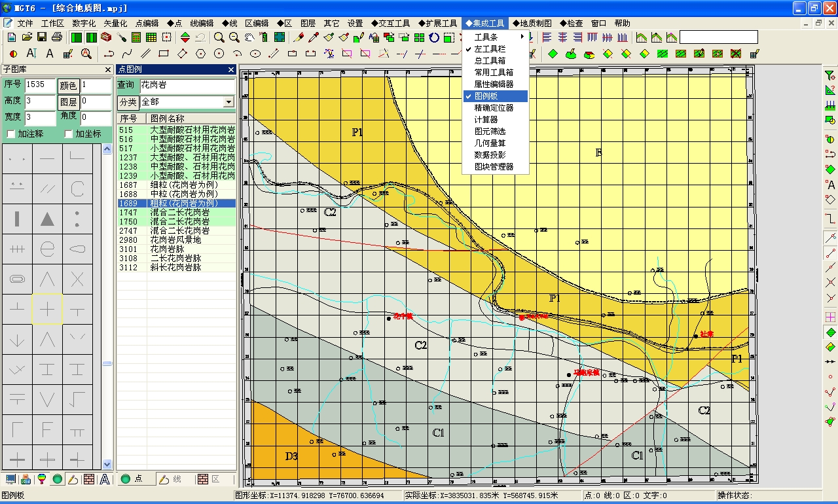Click the green diamond region tool
This screenshot has width=838, height=504.
tap(553, 54)
